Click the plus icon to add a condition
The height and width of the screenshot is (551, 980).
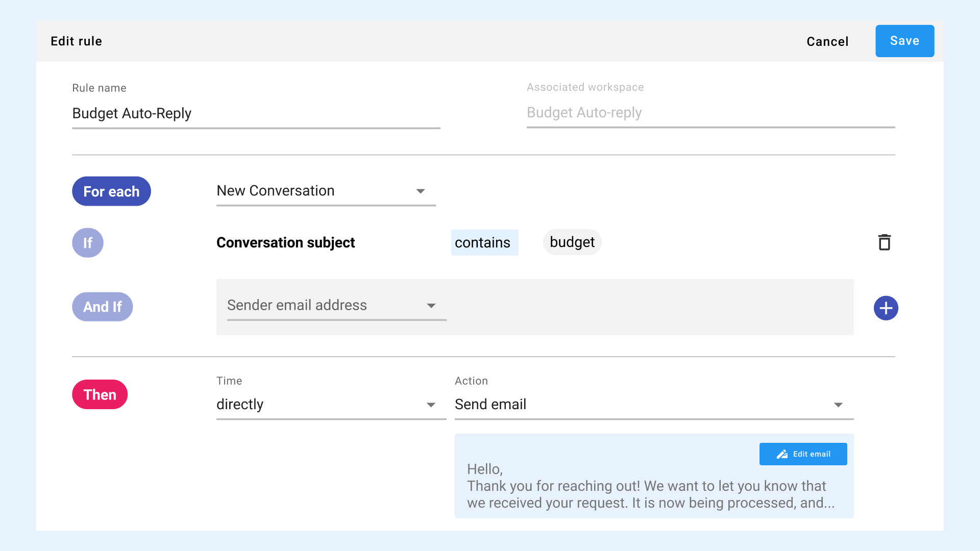tap(886, 308)
